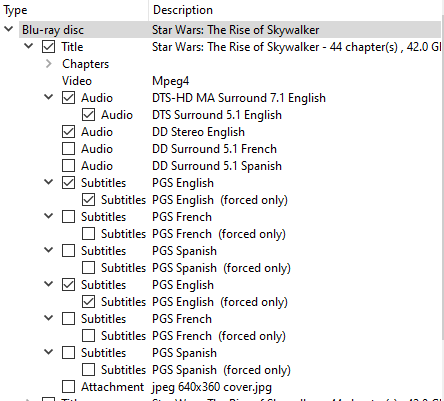Collapse the first PGS French subtitles node
The image size is (444, 401).
49,216
